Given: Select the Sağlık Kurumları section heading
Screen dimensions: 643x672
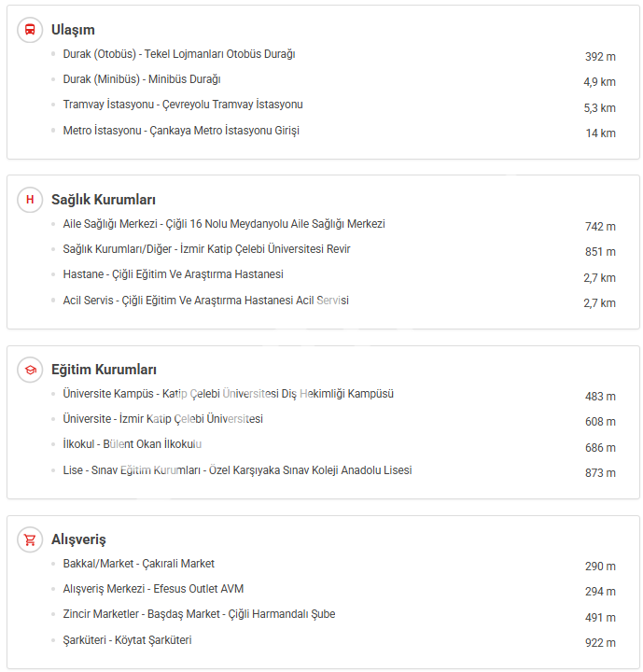Looking at the screenshot, I should (103, 200).
